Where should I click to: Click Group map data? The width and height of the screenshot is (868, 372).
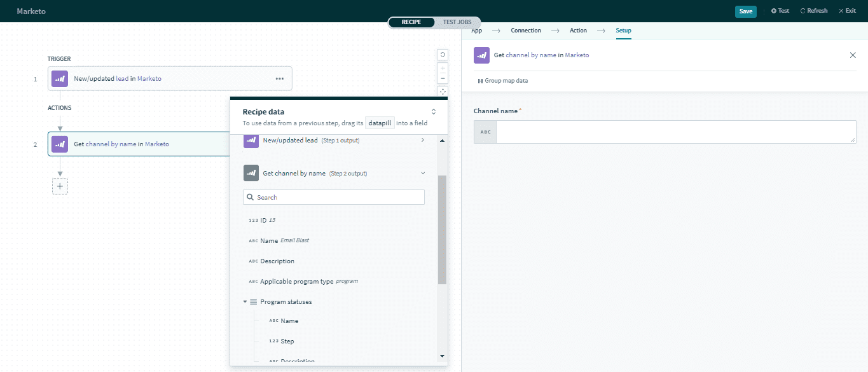tap(502, 81)
